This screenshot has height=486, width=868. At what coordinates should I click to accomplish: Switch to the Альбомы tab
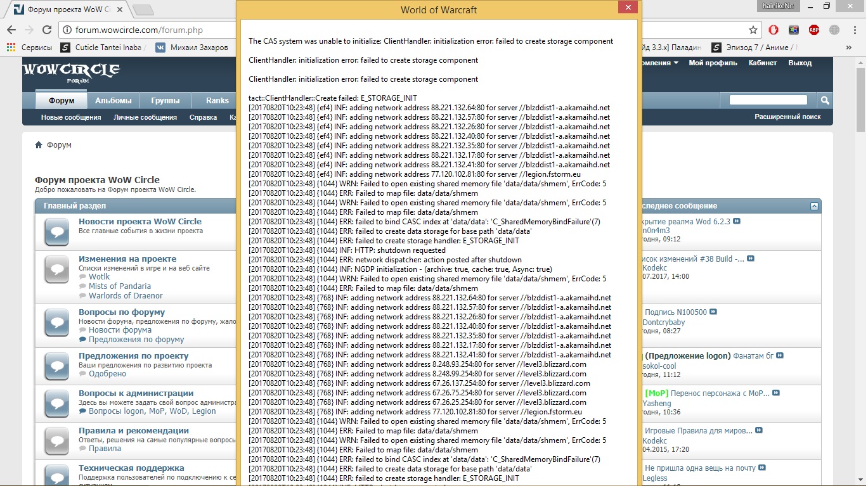[x=113, y=100]
